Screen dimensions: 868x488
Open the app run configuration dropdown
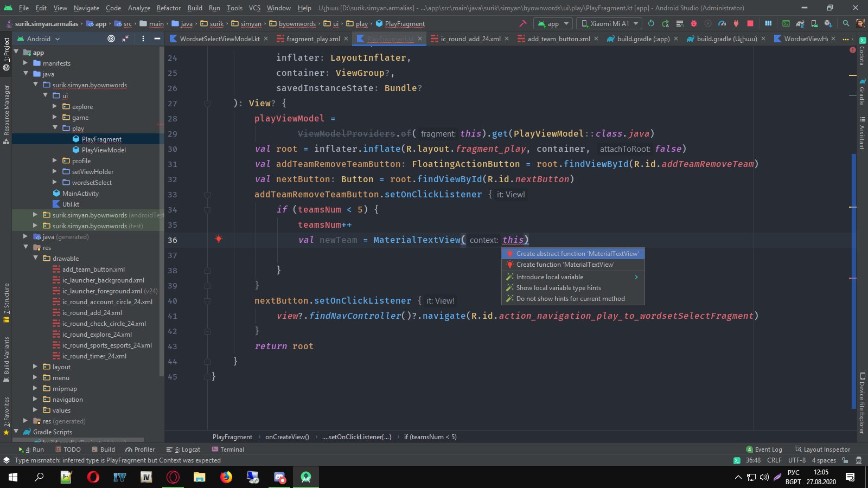553,23
